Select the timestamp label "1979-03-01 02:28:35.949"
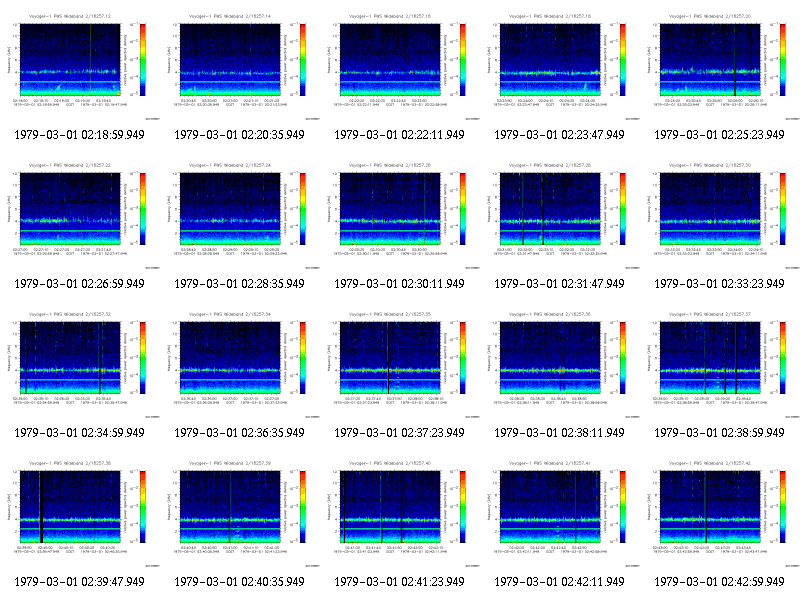 point(239,284)
